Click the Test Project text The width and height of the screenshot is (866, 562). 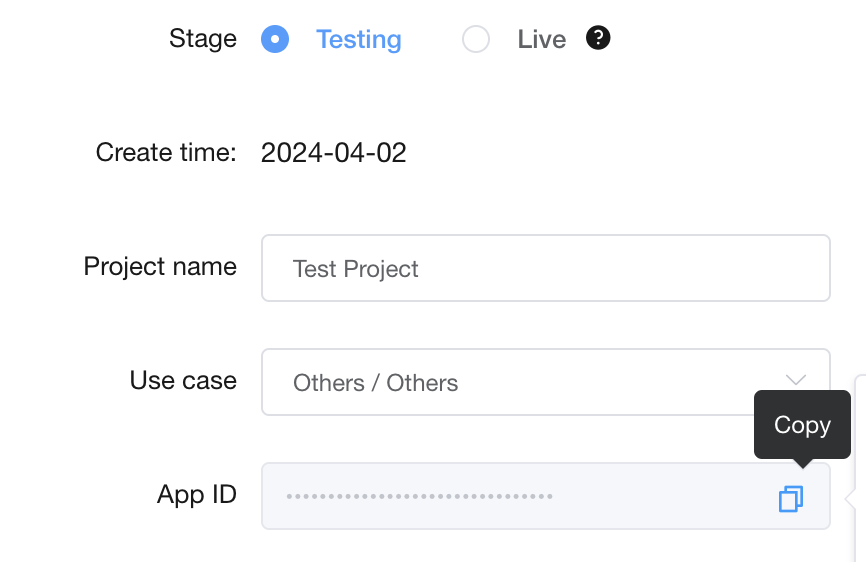(355, 269)
